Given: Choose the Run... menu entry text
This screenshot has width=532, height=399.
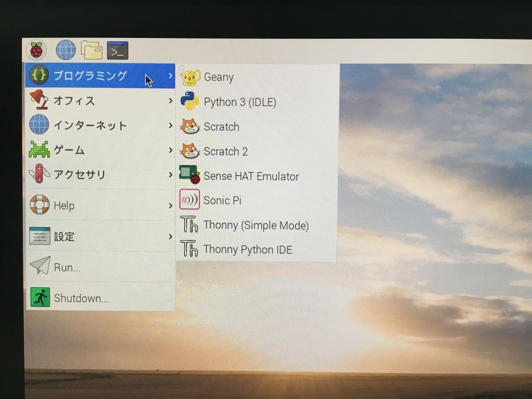Looking at the screenshot, I should pos(67,268).
